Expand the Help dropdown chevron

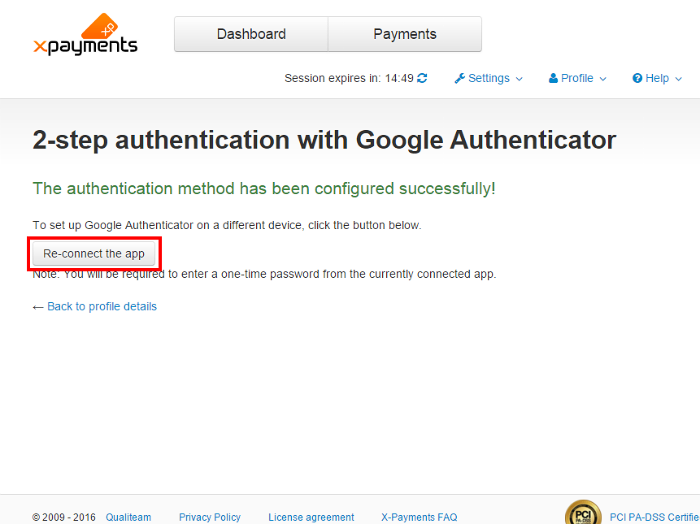679,79
